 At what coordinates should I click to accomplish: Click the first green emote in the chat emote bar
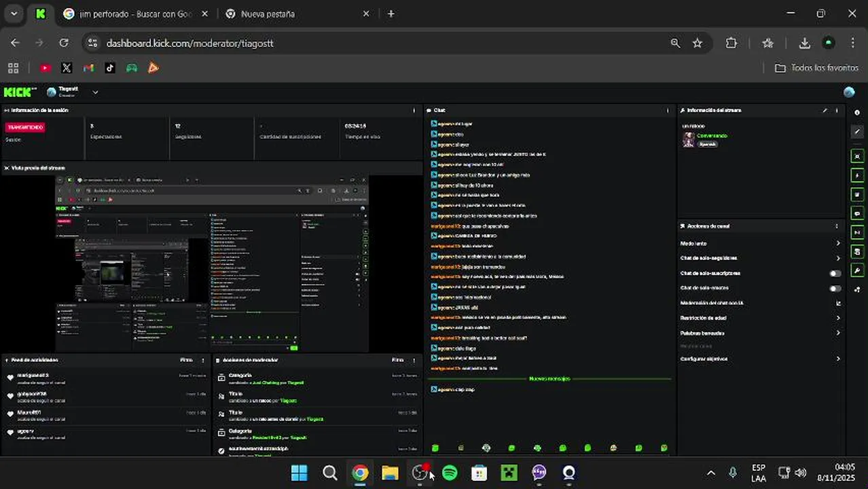[x=435, y=448]
